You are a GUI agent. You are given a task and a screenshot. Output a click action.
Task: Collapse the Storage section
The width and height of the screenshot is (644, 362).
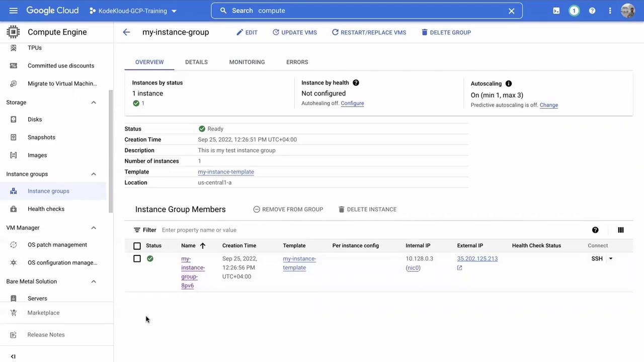coord(94,103)
